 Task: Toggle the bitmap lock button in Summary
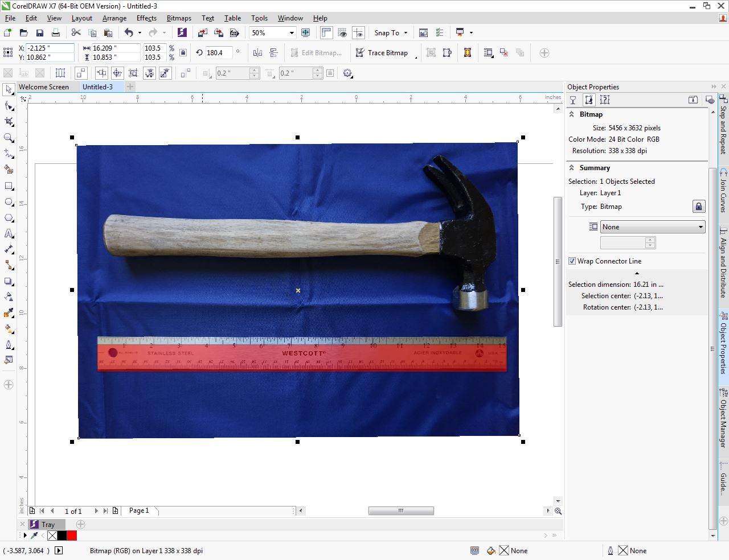(x=699, y=207)
